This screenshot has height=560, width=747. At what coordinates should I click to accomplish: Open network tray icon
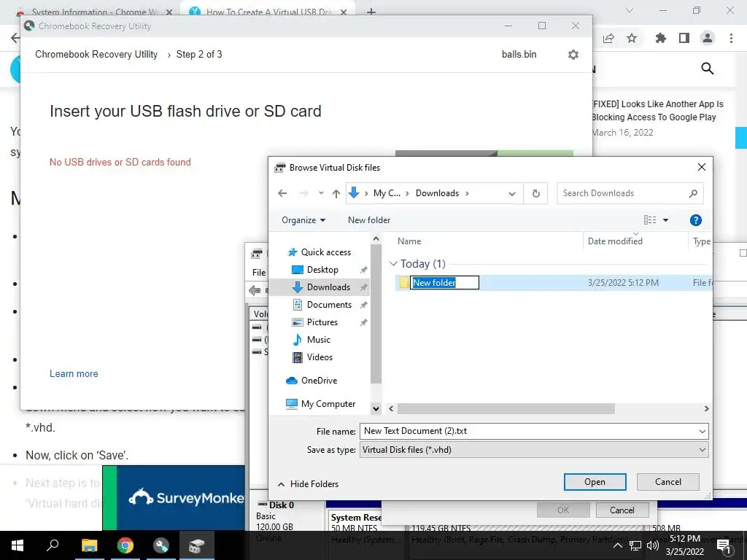click(x=635, y=545)
